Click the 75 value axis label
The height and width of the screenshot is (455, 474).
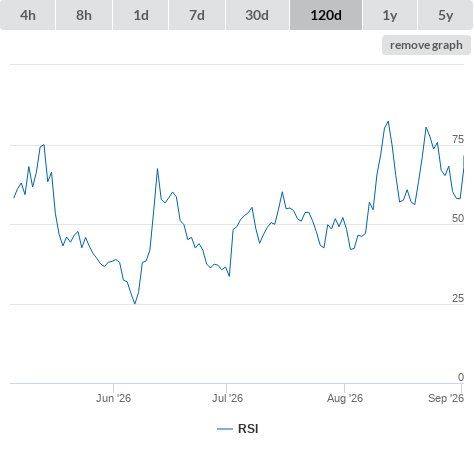point(458,139)
